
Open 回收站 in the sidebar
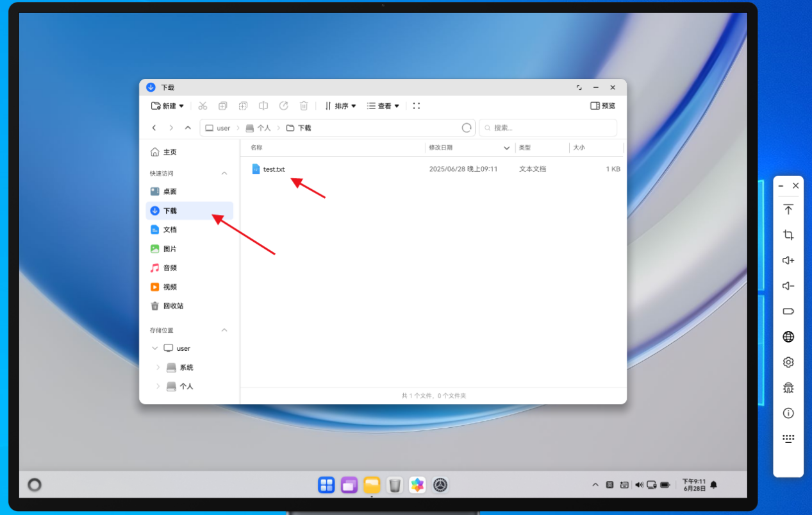coord(173,306)
